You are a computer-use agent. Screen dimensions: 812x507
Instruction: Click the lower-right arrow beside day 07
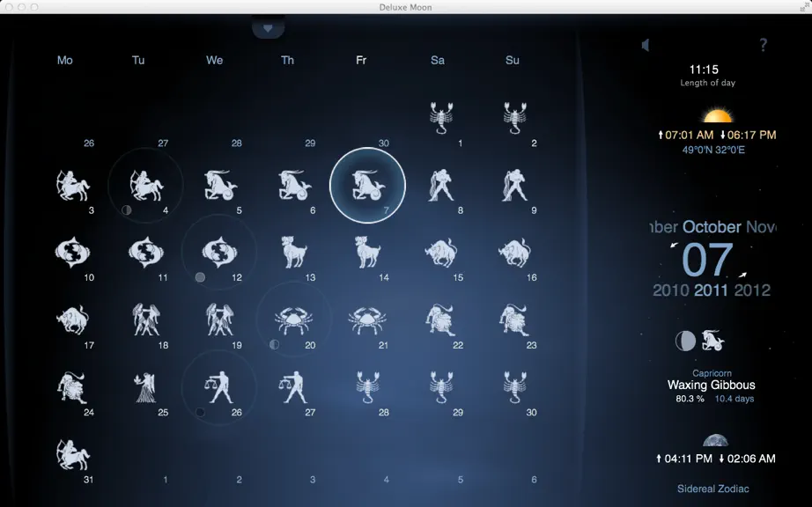(742, 275)
